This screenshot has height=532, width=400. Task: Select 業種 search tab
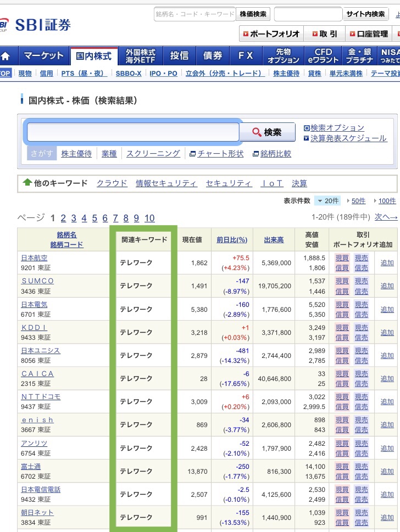pyautogui.click(x=109, y=154)
